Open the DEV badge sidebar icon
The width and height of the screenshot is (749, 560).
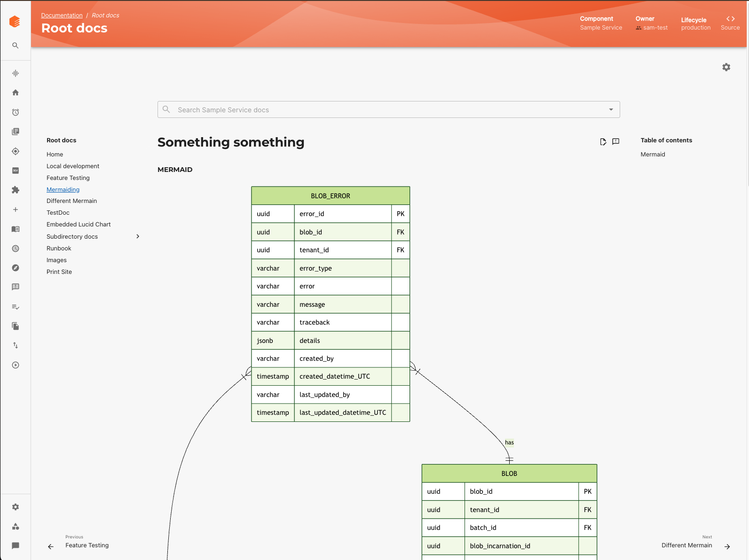tap(16, 171)
